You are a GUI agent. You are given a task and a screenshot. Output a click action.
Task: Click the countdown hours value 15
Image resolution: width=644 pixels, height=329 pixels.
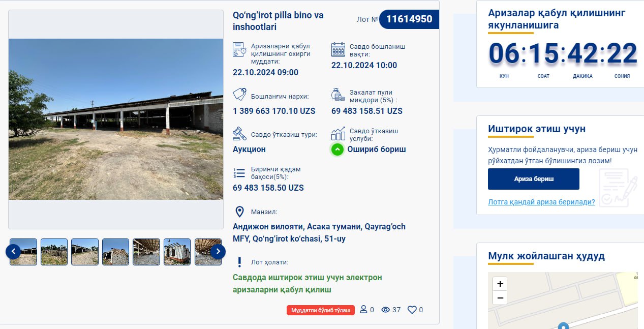click(543, 54)
